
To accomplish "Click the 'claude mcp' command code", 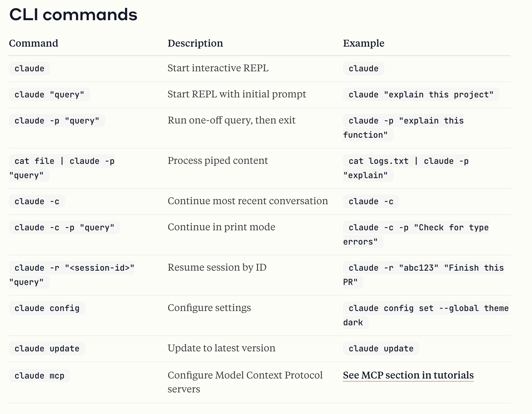I will pyautogui.click(x=39, y=376).
